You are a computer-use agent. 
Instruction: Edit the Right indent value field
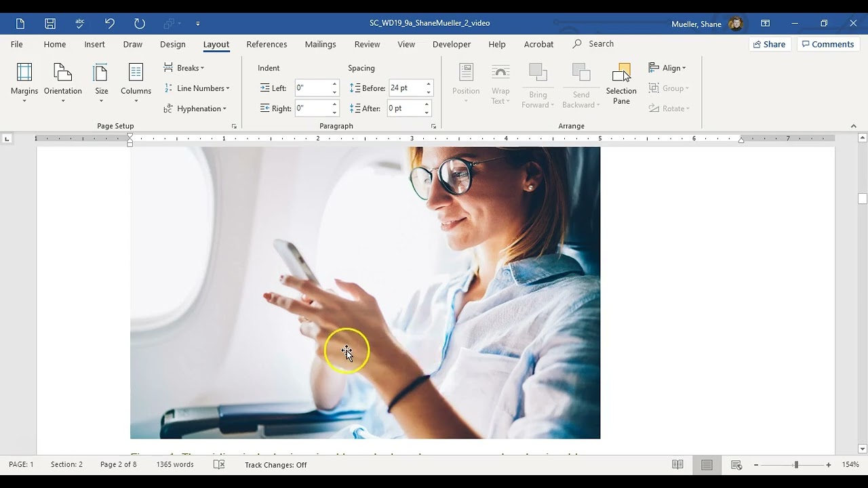click(313, 108)
